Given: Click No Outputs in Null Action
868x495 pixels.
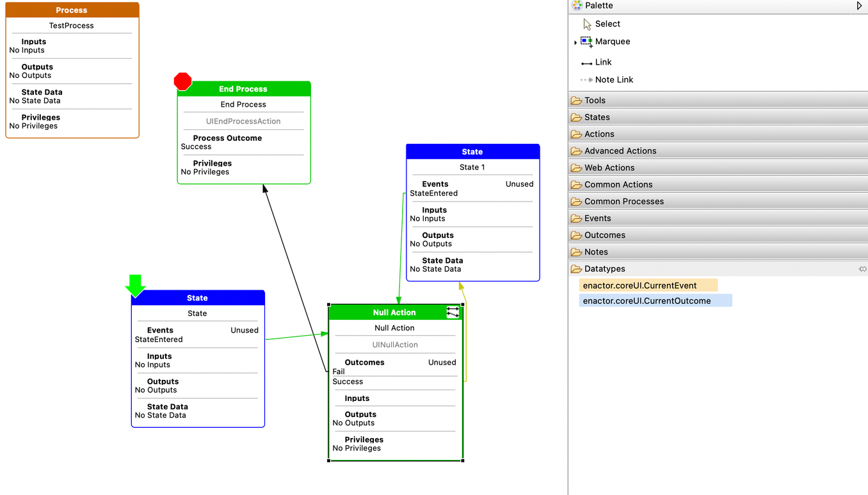Looking at the screenshot, I should click(353, 423).
